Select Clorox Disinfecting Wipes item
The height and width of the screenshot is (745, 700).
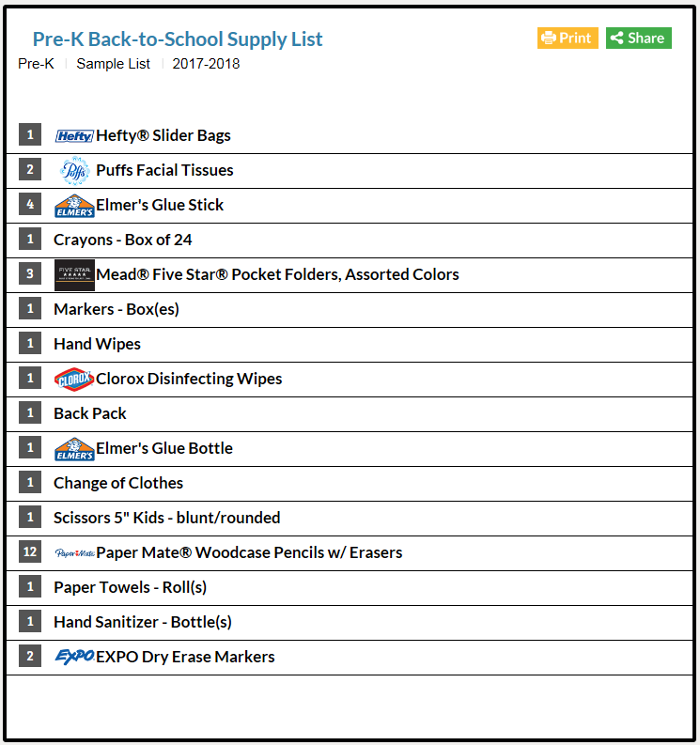[x=189, y=380]
